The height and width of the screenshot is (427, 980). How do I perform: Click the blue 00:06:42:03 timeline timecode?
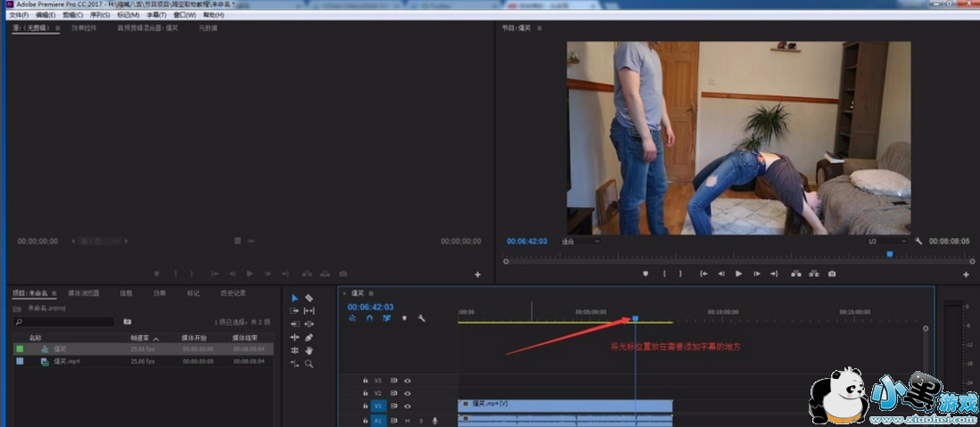pos(370,307)
